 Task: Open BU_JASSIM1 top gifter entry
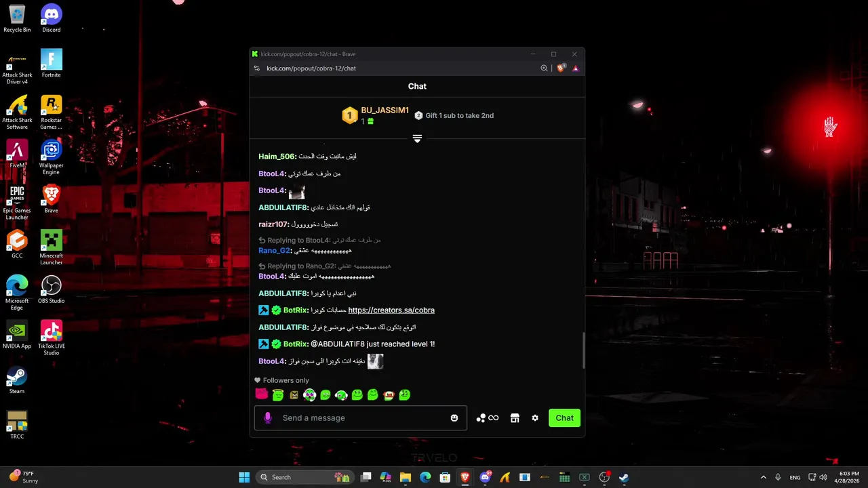tap(375, 115)
